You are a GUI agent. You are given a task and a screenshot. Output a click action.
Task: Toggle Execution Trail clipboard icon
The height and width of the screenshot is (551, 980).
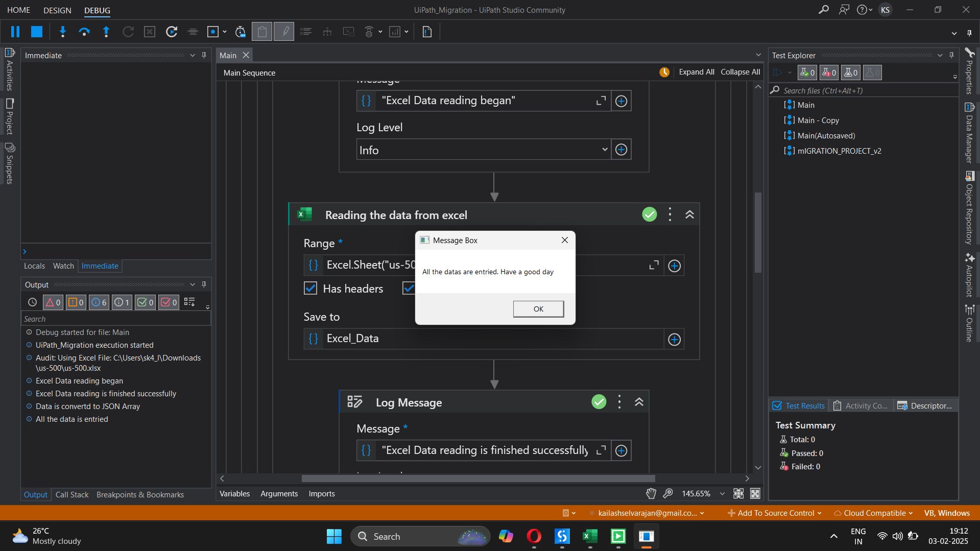(x=262, y=32)
